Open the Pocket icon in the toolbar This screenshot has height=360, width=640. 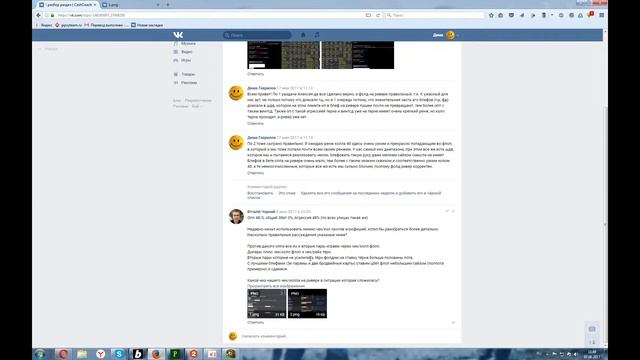point(511,15)
